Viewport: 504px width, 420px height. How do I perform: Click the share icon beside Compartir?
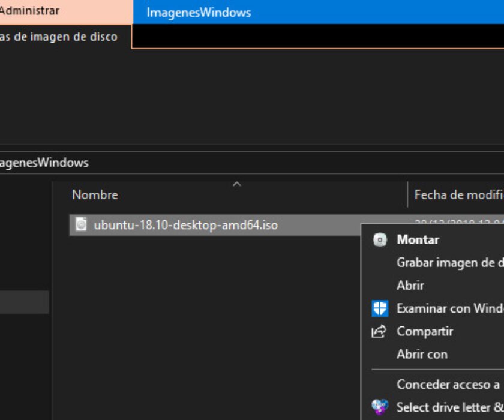(379, 331)
